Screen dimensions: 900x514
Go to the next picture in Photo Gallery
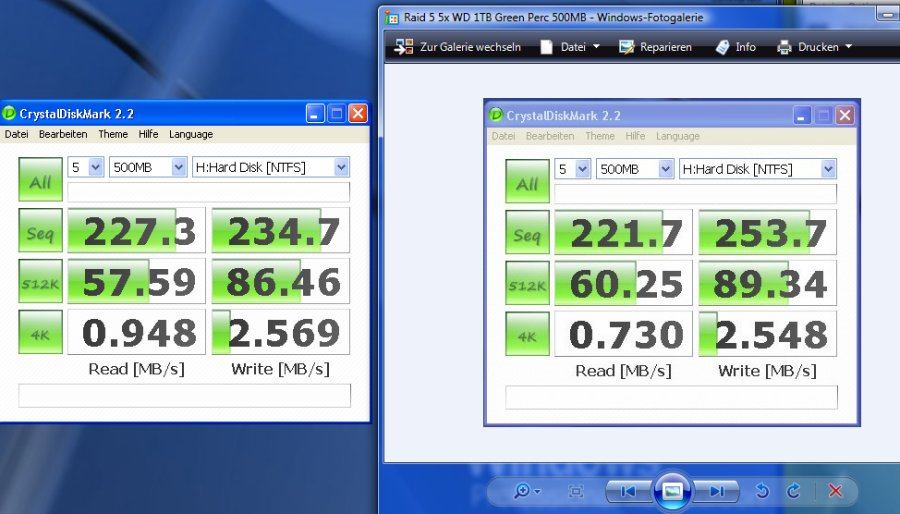[716, 491]
